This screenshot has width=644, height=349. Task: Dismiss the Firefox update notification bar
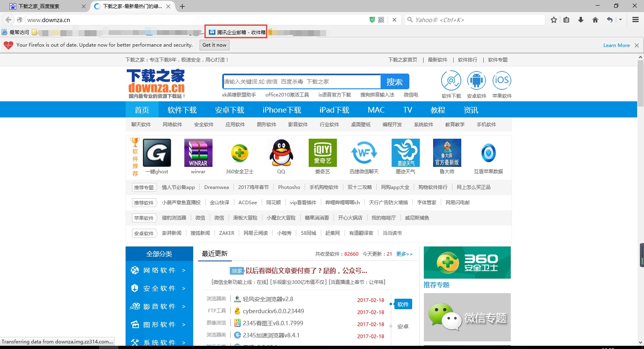click(x=637, y=45)
